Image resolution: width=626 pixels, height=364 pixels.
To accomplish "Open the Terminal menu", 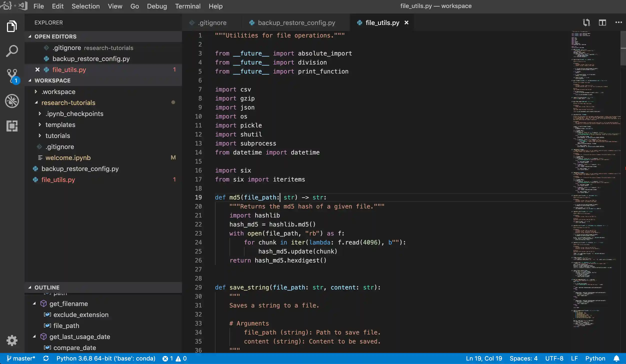I will 187,6.
